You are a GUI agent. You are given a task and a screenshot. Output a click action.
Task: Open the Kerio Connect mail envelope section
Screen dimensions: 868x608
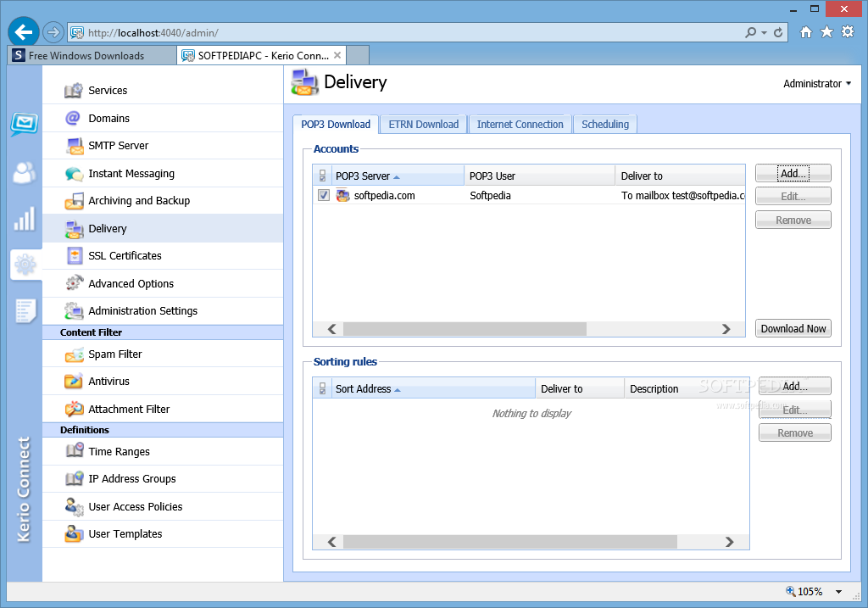point(25,124)
